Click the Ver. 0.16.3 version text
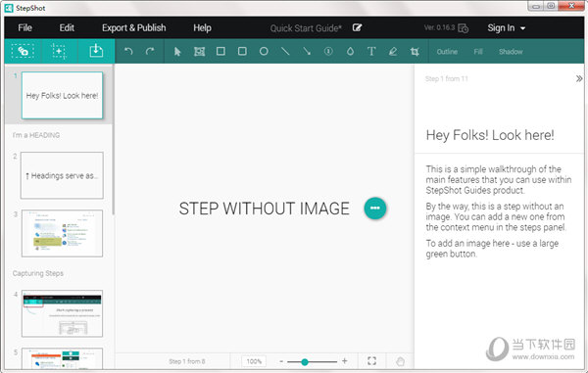Screen dimensions: 588x373 (x=439, y=27)
